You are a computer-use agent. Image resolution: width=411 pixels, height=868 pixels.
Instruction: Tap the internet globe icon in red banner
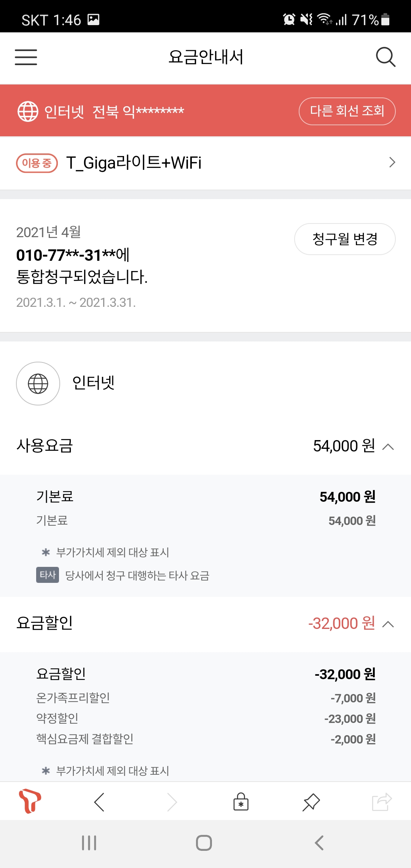(x=28, y=111)
